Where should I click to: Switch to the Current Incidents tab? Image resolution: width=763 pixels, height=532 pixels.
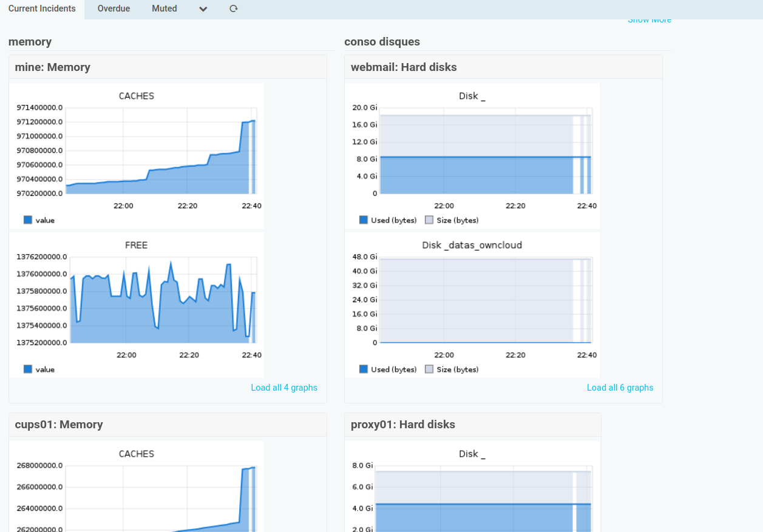click(42, 9)
